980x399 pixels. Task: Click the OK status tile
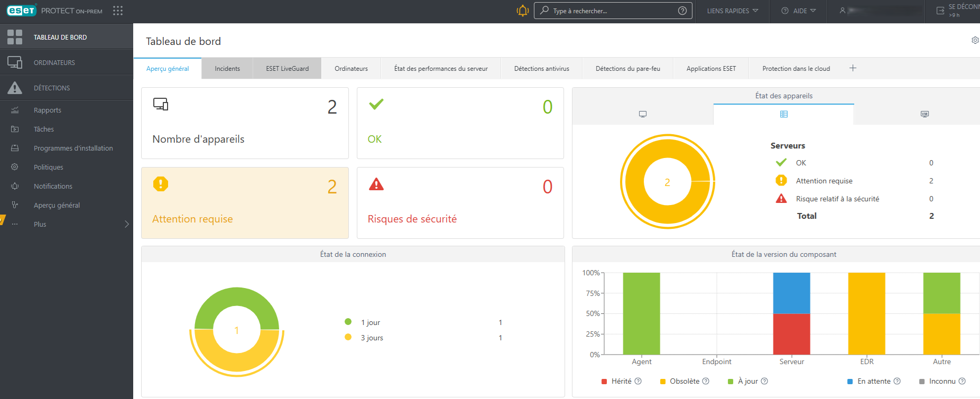pos(460,123)
